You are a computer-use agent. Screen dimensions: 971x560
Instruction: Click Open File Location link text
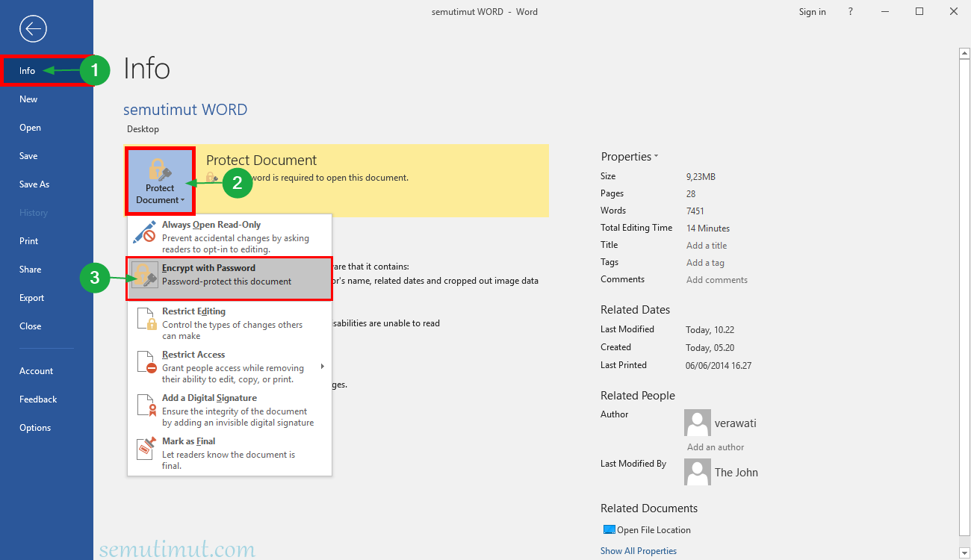tap(654, 530)
